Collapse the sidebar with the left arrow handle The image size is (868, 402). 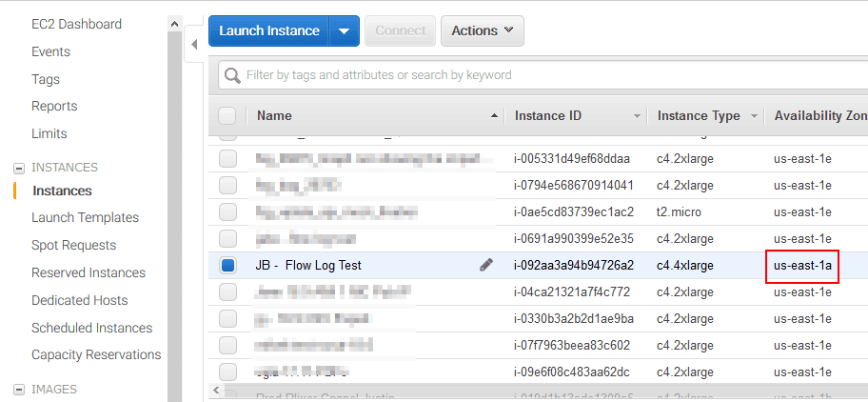tap(194, 45)
